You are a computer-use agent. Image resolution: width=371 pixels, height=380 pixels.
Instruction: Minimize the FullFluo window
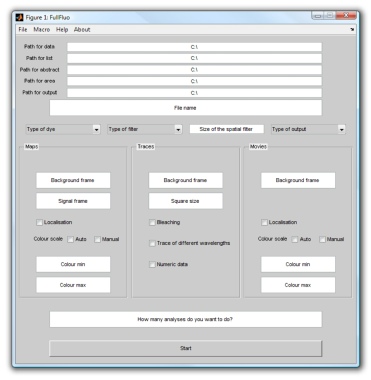[x=318, y=16]
